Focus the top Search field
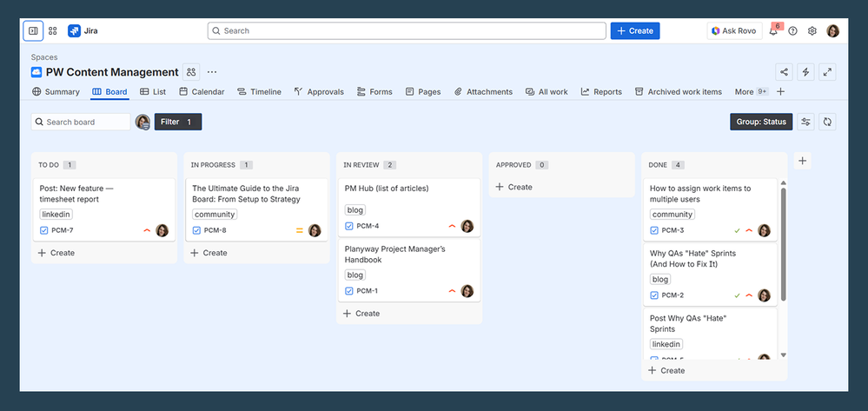 coord(407,31)
